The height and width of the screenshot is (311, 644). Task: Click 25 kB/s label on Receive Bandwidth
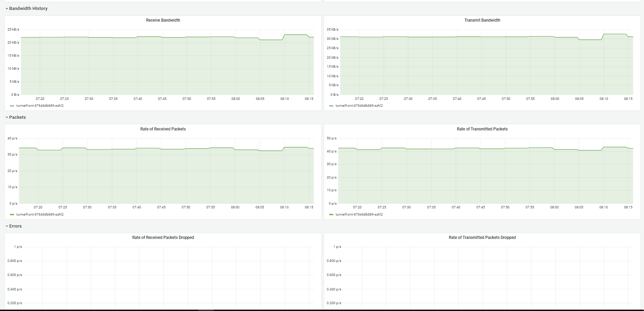13,30
